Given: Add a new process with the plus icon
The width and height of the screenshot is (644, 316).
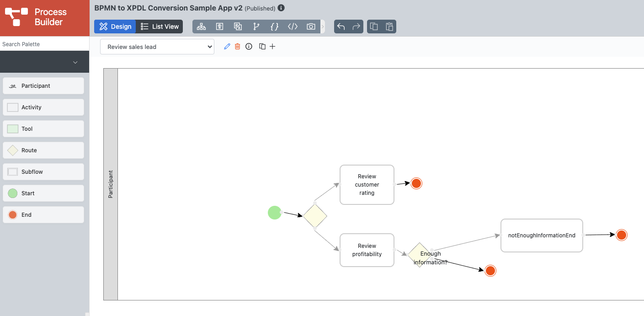Looking at the screenshot, I should [x=272, y=47].
